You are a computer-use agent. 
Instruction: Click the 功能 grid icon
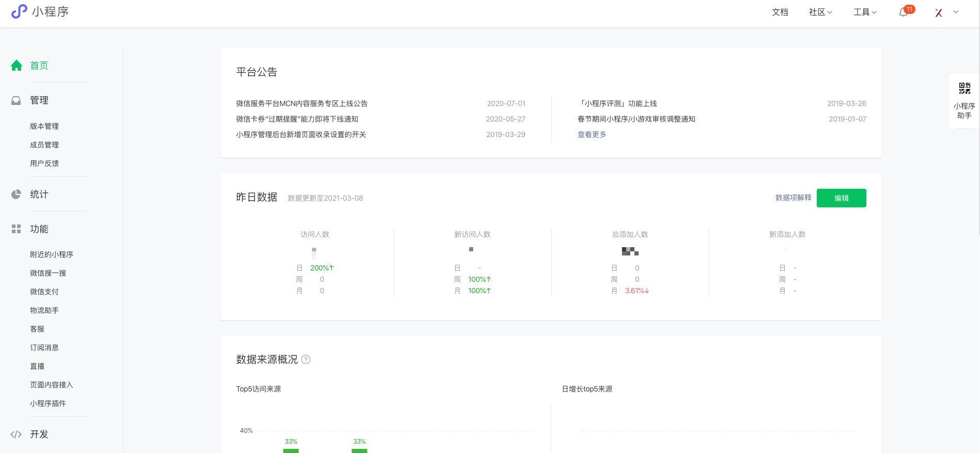pyautogui.click(x=17, y=229)
